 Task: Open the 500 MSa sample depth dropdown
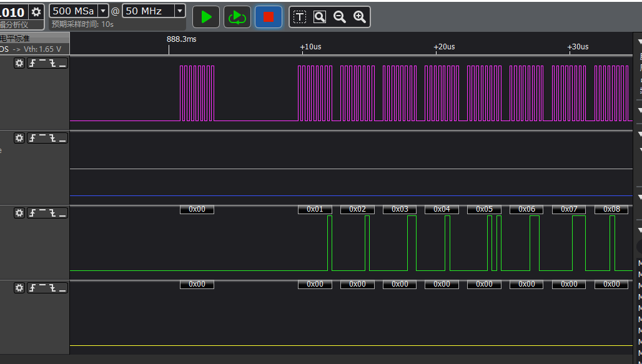[103, 11]
